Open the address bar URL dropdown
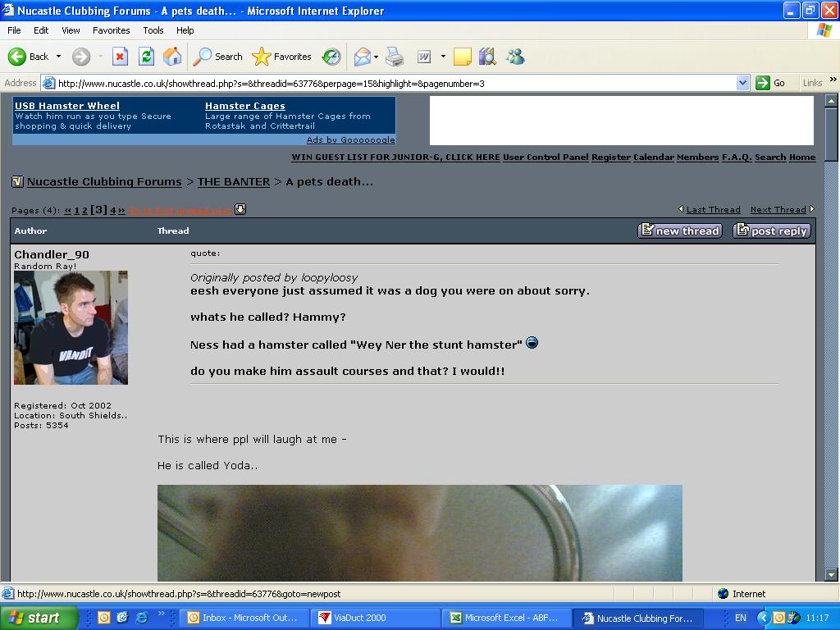This screenshot has height=630, width=840. click(x=742, y=83)
